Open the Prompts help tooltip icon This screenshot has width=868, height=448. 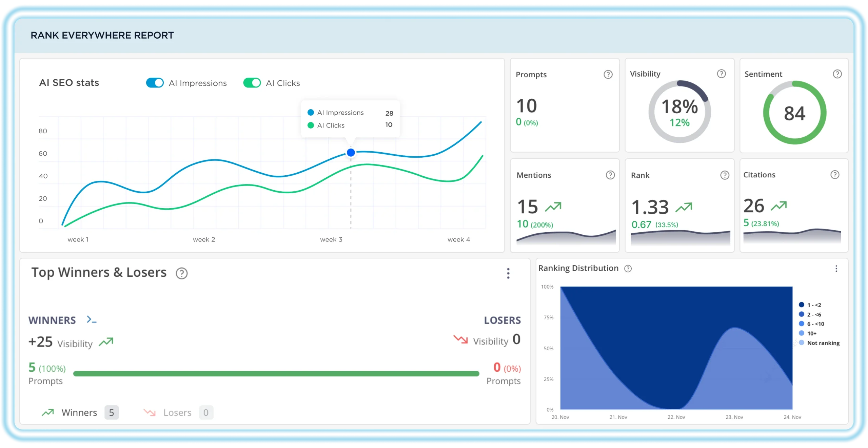click(608, 74)
